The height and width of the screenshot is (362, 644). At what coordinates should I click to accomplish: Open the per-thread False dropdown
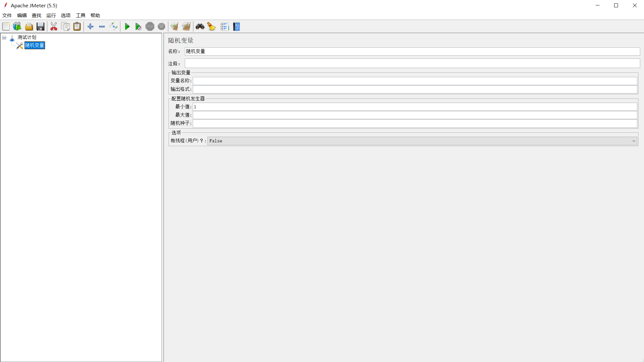422,141
